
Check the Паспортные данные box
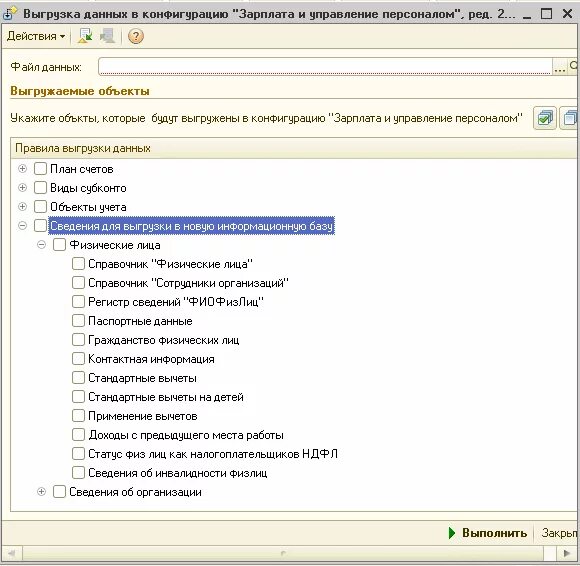pyautogui.click(x=78, y=321)
